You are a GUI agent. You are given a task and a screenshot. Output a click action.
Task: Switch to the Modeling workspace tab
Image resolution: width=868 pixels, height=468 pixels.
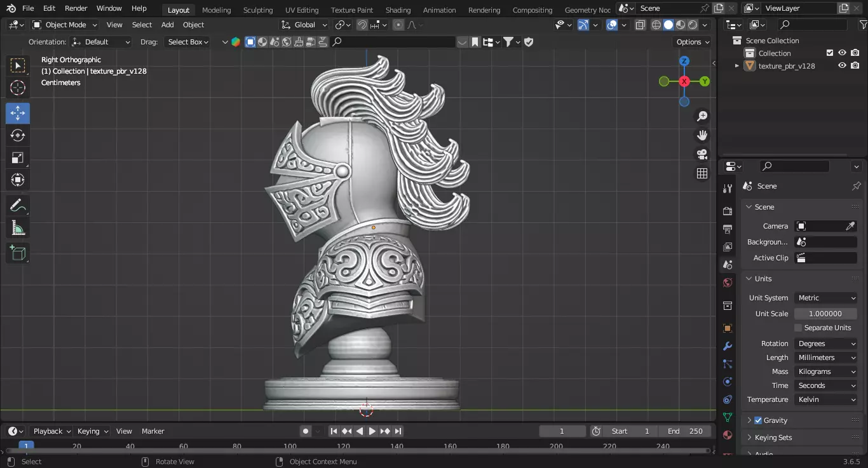(x=217, y=10)
